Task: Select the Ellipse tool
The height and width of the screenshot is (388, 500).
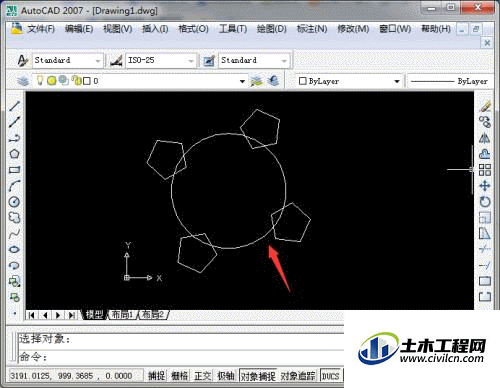Action: 14,249
